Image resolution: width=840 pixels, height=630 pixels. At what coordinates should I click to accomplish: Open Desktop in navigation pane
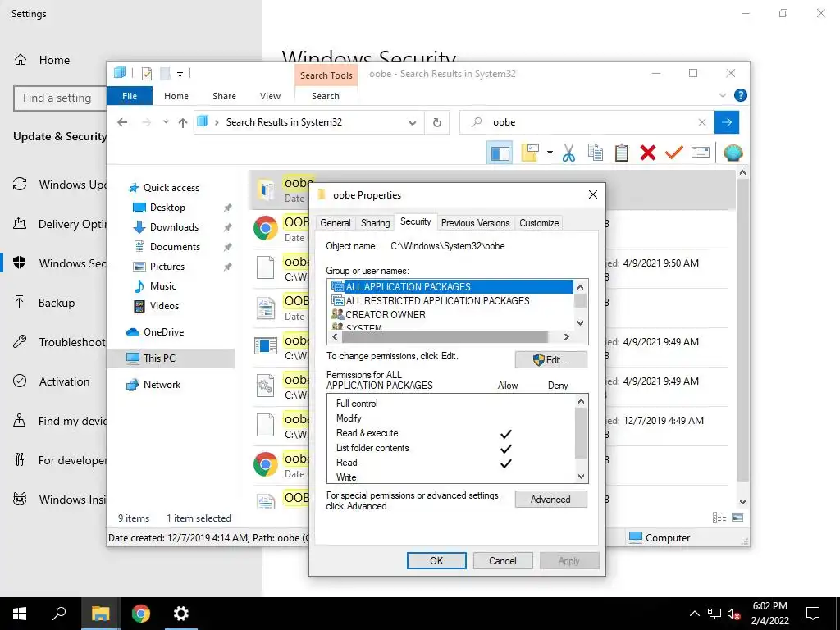click(x=167, y=208)
